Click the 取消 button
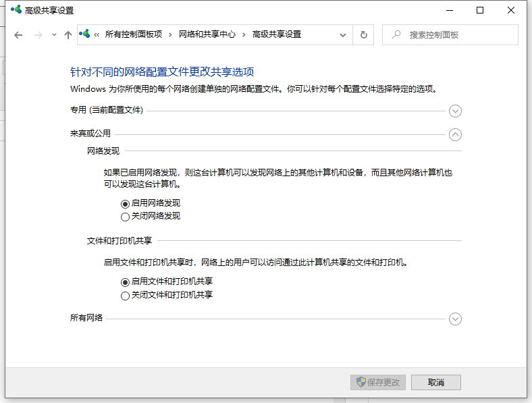This screenshot has height=403, width=532. pyautogui.click(x=436, y=382)
